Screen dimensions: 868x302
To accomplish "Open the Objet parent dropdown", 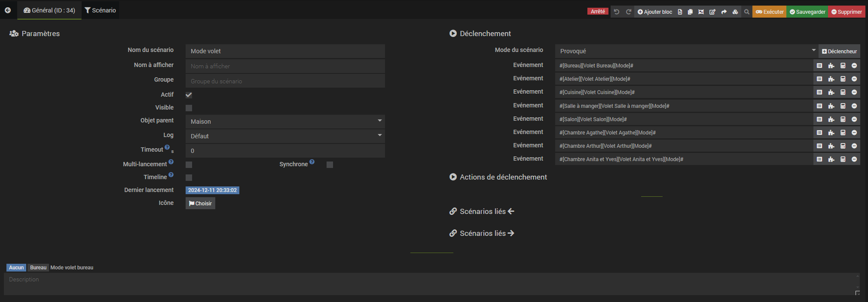I will pyautogui.click(x=285, y=122).
